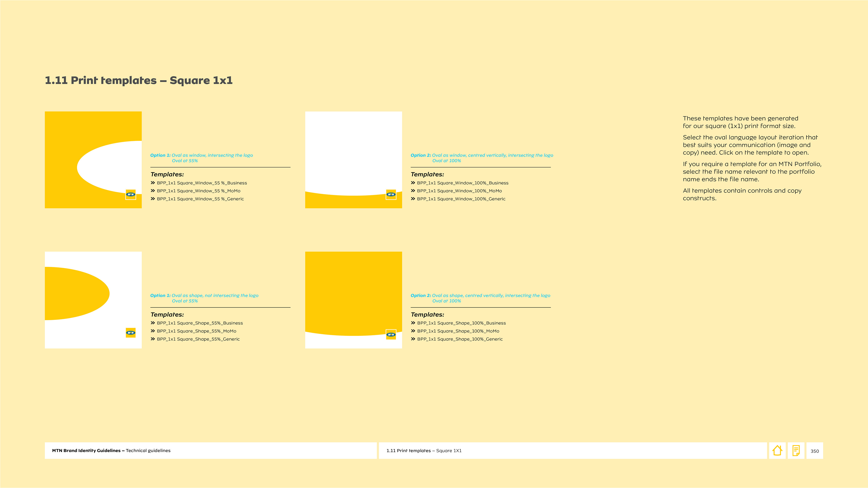Click caption 'Oval as window, intersecting the logo'
The image size is (868, 488).
pos(212,155)
